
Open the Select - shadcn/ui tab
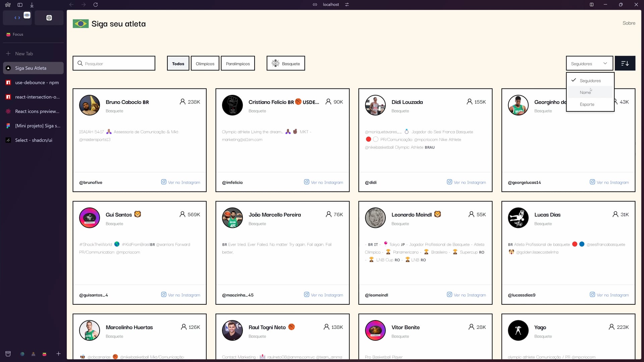coord(33,140)
